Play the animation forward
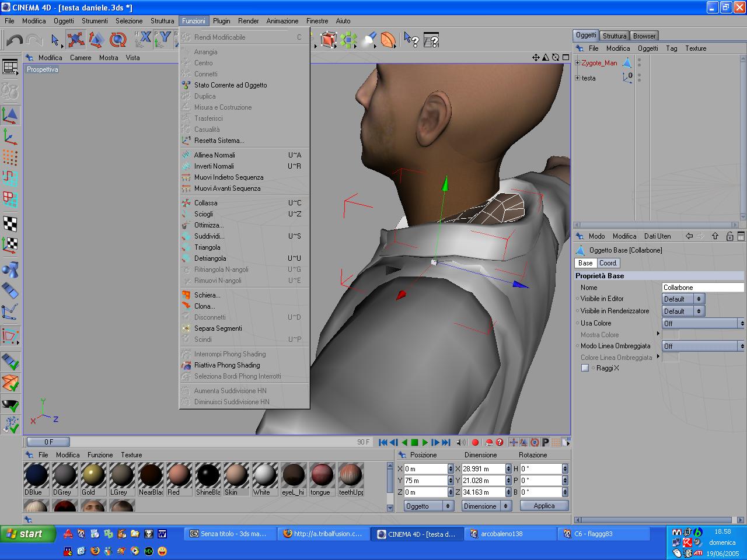 point(425,442)
